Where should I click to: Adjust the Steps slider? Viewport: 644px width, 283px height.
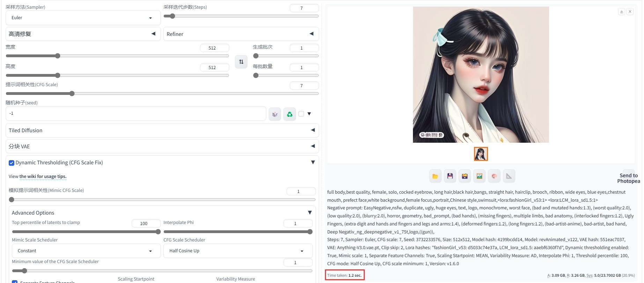pyautogui.click(x=241, y=16)
